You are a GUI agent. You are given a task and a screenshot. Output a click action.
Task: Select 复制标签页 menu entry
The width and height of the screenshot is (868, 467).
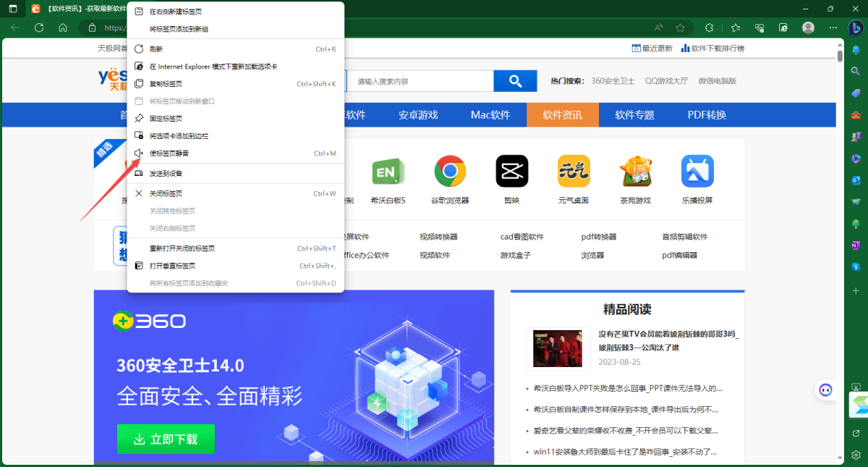235,84
